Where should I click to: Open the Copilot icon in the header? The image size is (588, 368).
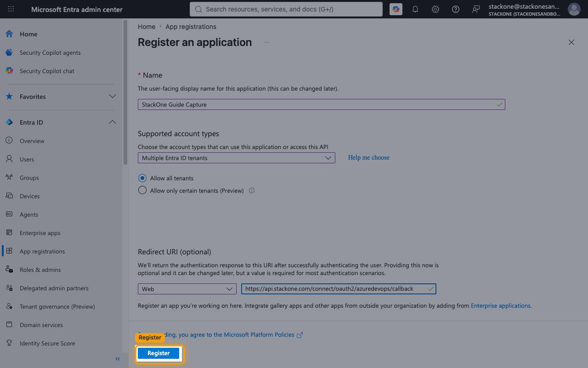[396, 9]
